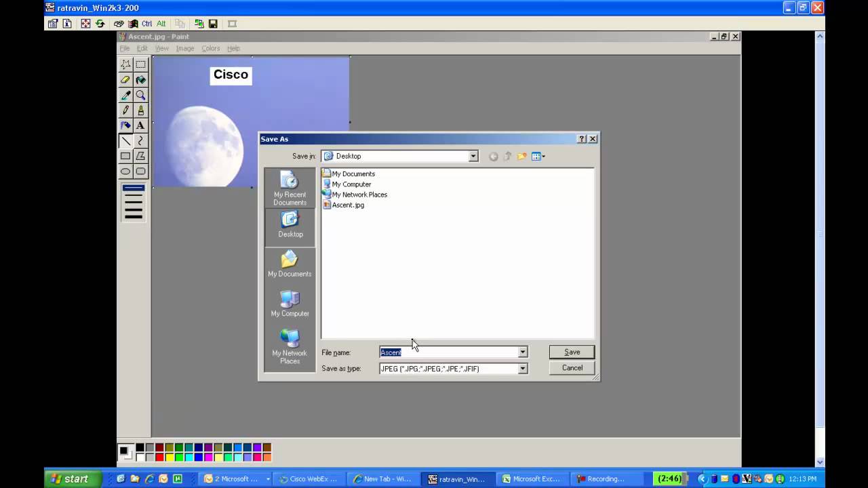The width and height of the screenshot is (868, 488).
Task: Open the 'Save as type' dropdown
Action: coord(522,369)
